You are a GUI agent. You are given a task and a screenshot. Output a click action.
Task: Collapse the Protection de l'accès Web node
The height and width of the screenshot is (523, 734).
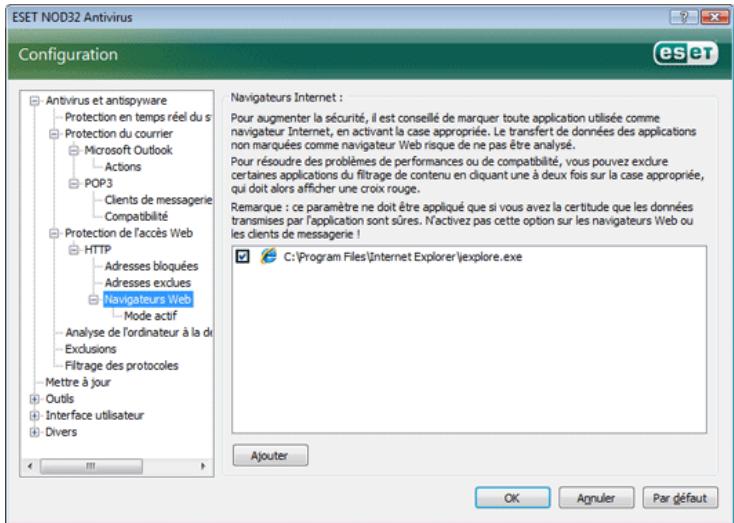click(54, 233)
